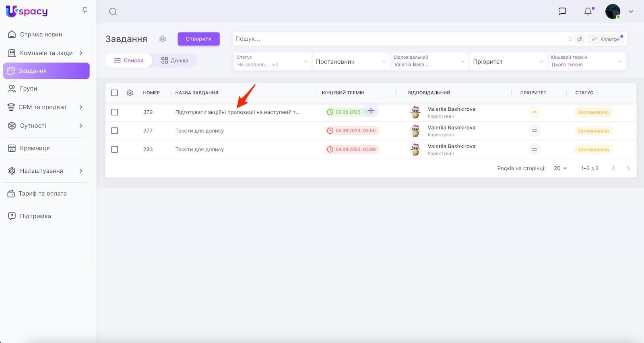Click the plus icon on task 379 deadline

[x=371, y=111]
